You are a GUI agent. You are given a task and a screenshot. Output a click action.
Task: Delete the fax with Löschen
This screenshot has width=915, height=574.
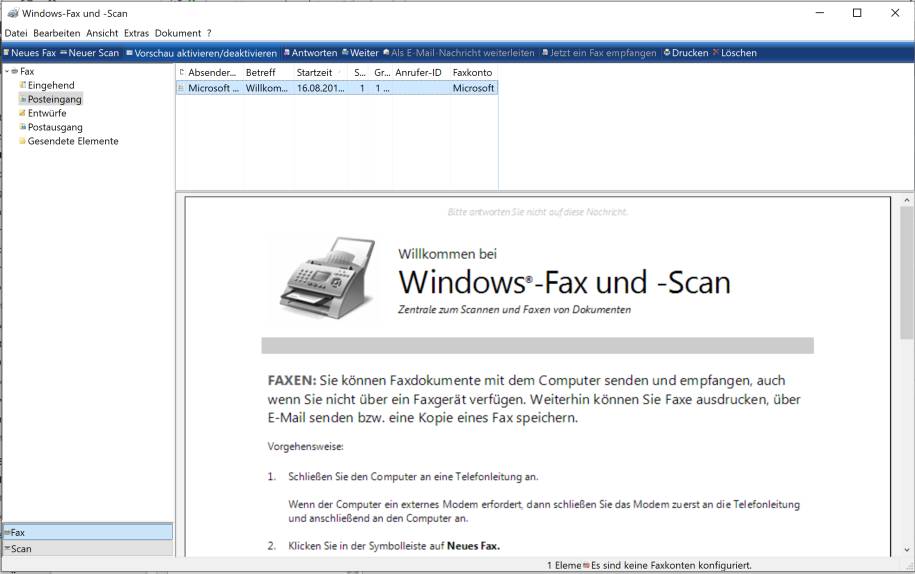click(735, 52)
